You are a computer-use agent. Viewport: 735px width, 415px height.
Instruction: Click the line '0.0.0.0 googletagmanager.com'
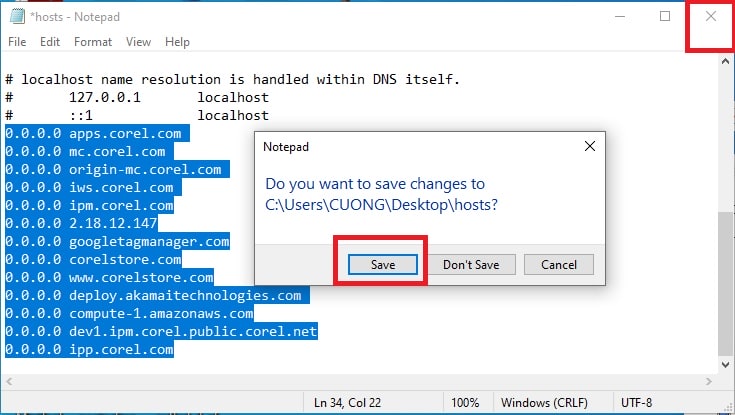[x=117, y=241]
